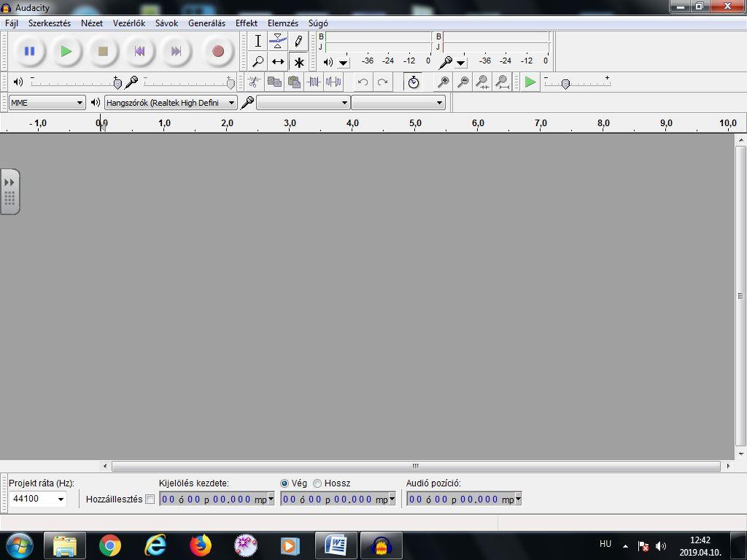747x560 pixels.
Task: Click the Trim audio icon
Action: pos(314,82)
